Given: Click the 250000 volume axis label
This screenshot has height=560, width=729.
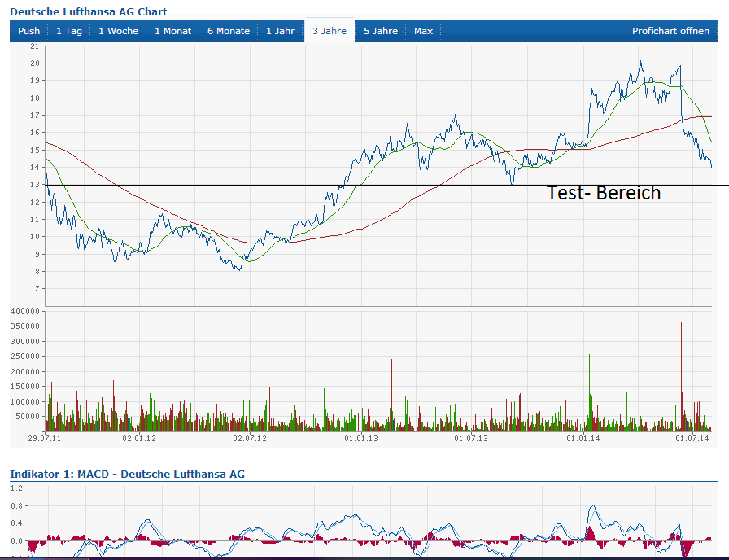Looking at the screenshot, I should [x=25, y=357].
